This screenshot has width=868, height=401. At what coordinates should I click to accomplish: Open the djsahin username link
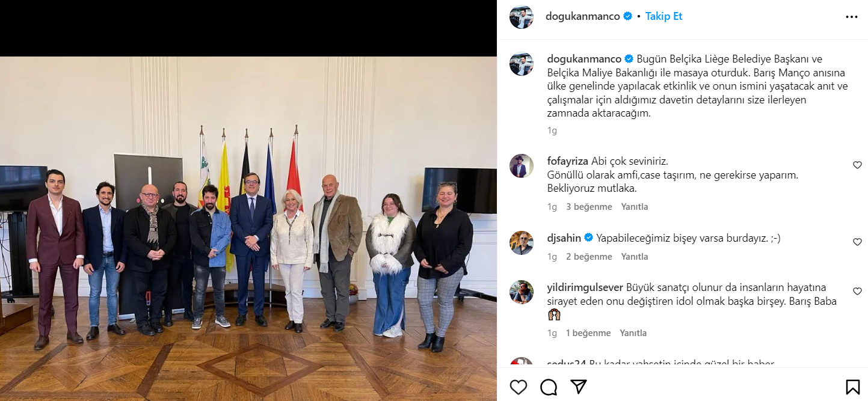(564, 238)
